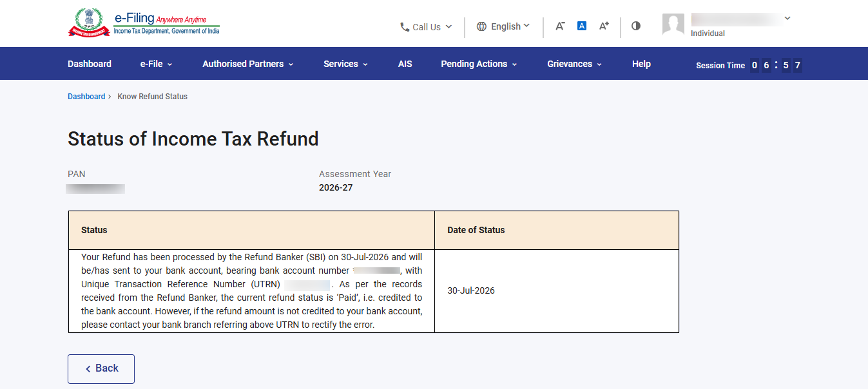Go to AIS in navigation bar
Viewport: 868px width, 389px height.
405,64
